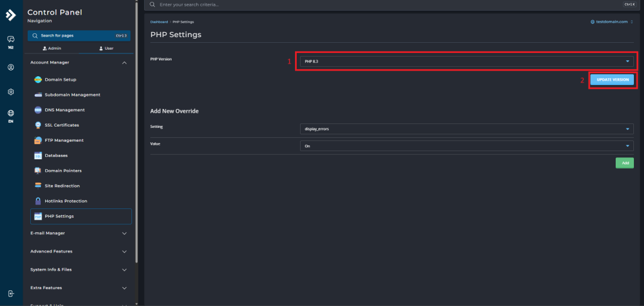The height and width of the screenshot is (306, 644).
Task: Click the Site Redirection icon
Action: click(x=38, y=186)
